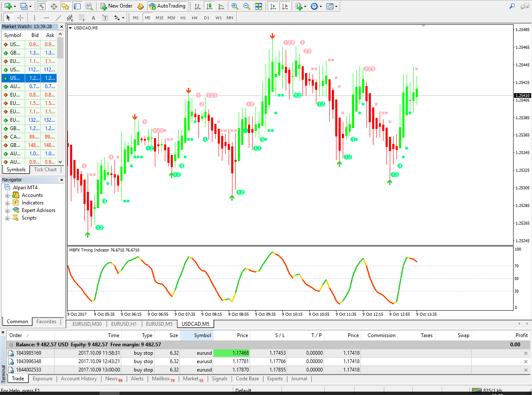Open the Journal terminal tab
The image size is (532, 395).
pos(299,379)
